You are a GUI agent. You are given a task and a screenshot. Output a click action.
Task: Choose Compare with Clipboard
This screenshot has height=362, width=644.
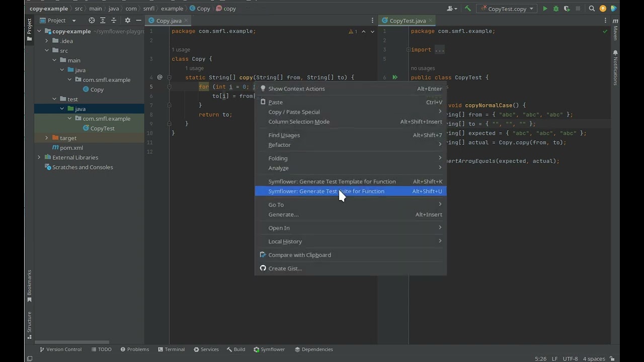(x=351, y=255)
